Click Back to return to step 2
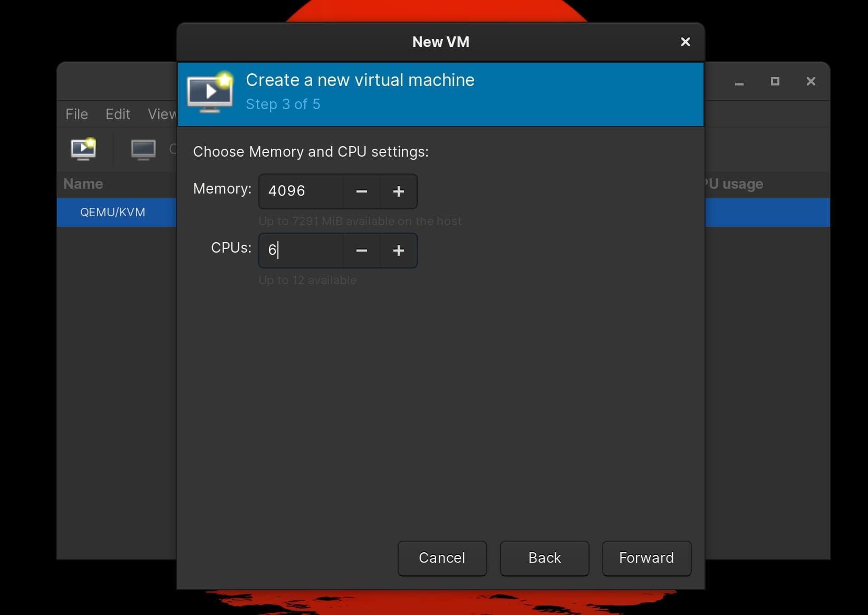Screen dimensions: 868x615 [x=544, y=558]
